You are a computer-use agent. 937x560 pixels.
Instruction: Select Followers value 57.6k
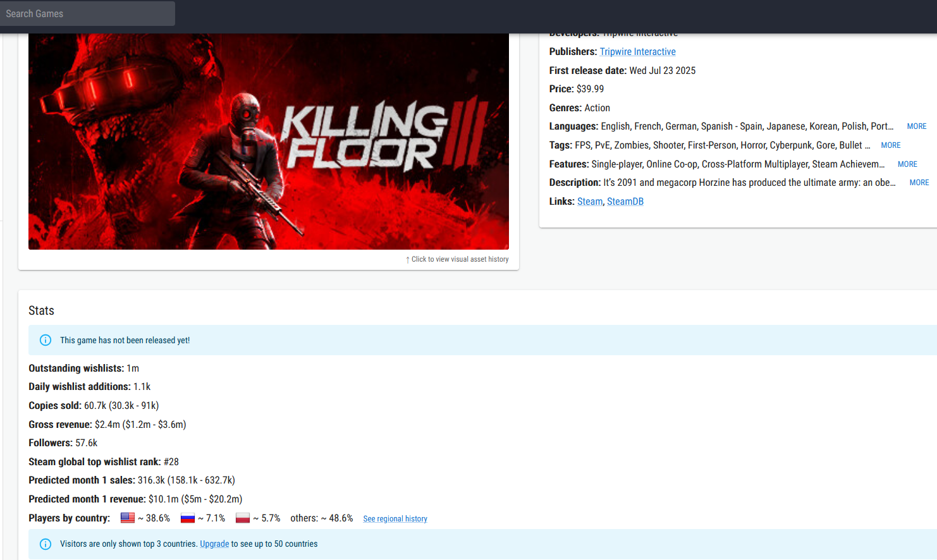[87, 443]
